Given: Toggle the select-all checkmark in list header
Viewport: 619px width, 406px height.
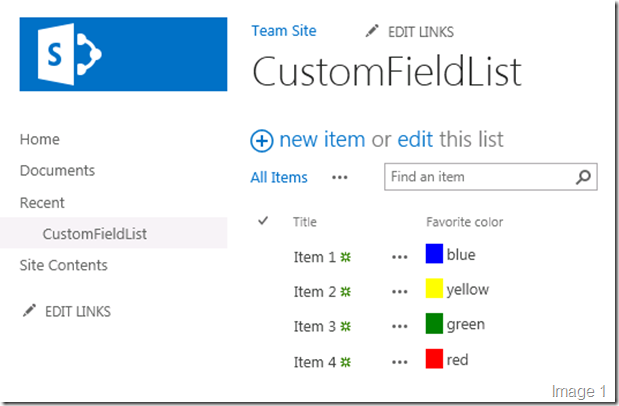Looking at the screenshot, I should (x=263, y=220).
